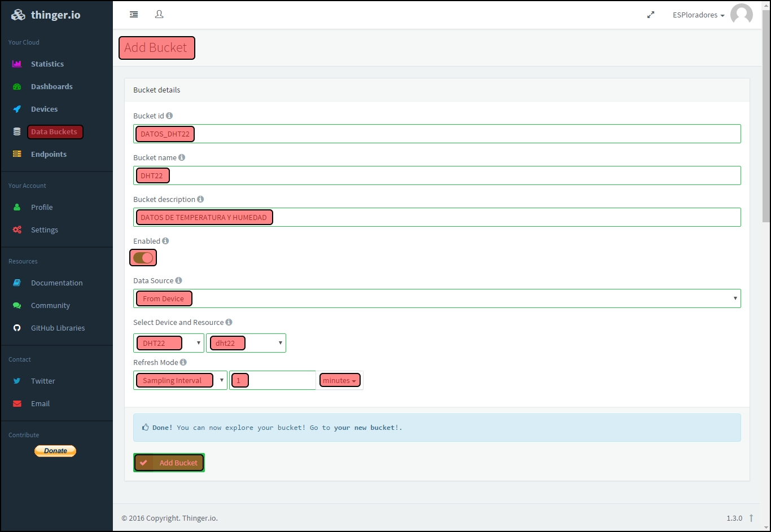Toggle sidebar with the hamburger icon
This screenshot has width=771, height=532.
[134, 15]
